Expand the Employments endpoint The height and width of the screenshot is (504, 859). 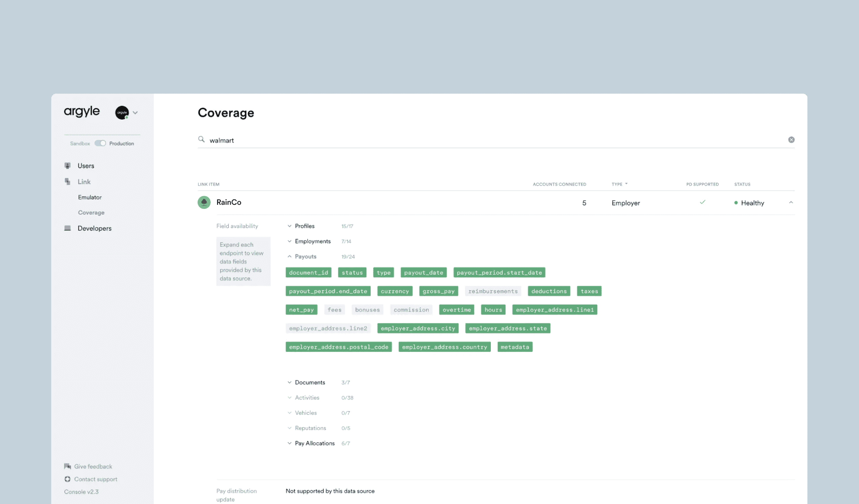(x=290, y=241)
